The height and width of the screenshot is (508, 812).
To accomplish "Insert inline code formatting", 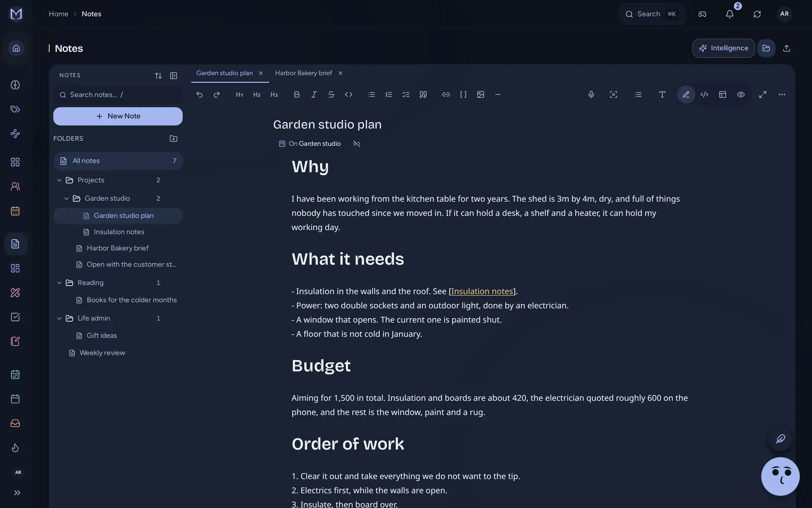I will point(349,94).
